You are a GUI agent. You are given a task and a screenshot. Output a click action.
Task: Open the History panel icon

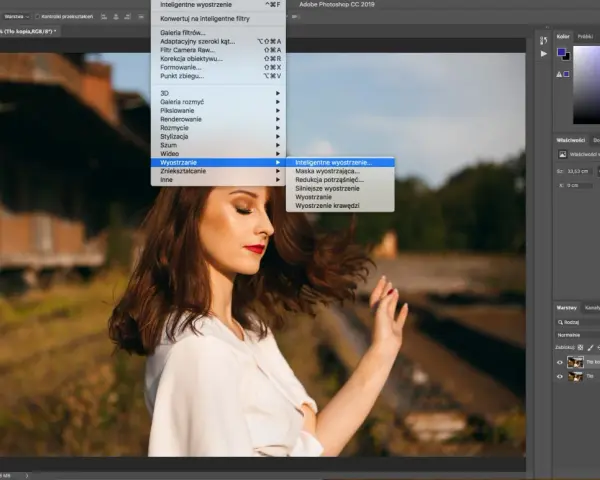tap(543, 40)
